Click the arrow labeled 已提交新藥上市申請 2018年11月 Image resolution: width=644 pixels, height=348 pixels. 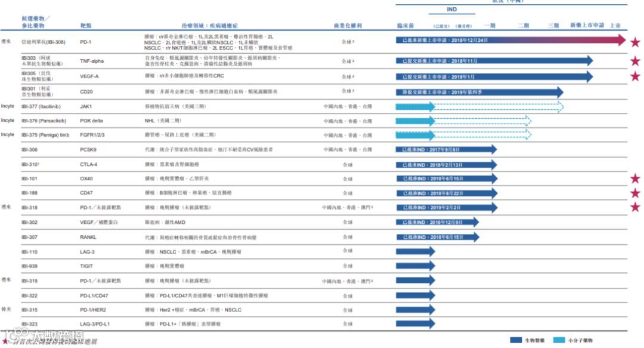pyautogui.click(x=494, y=61)
